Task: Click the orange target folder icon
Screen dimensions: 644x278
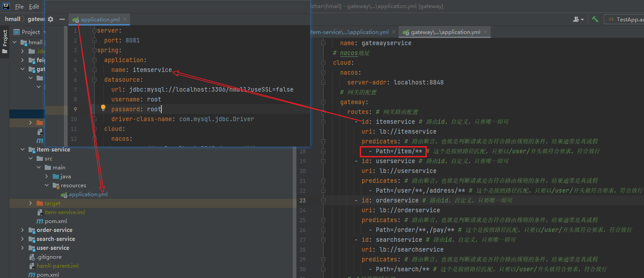Action: pos(40,203)
